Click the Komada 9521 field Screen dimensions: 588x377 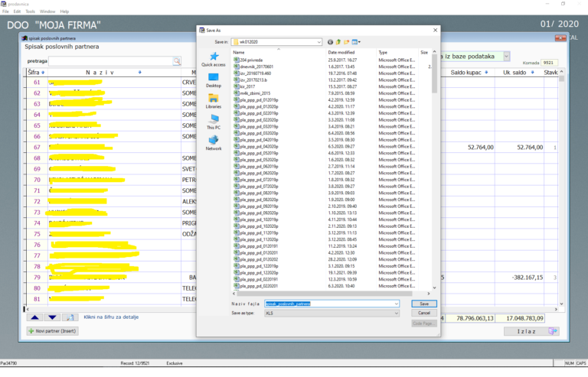[548, 63]
